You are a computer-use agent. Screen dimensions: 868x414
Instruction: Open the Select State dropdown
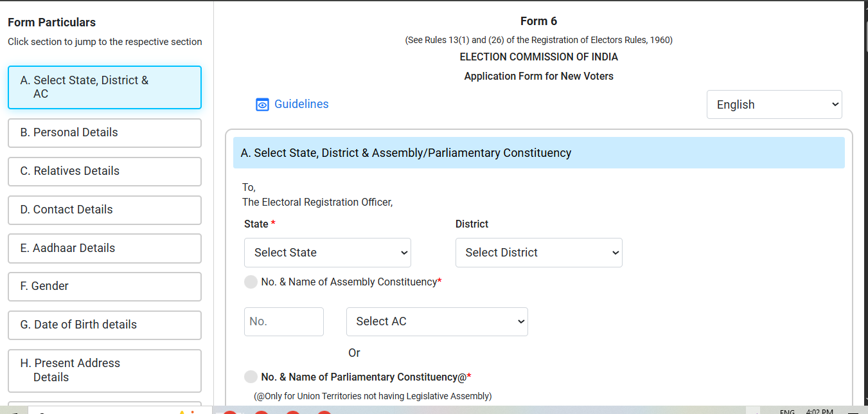(x=328, y=253)
